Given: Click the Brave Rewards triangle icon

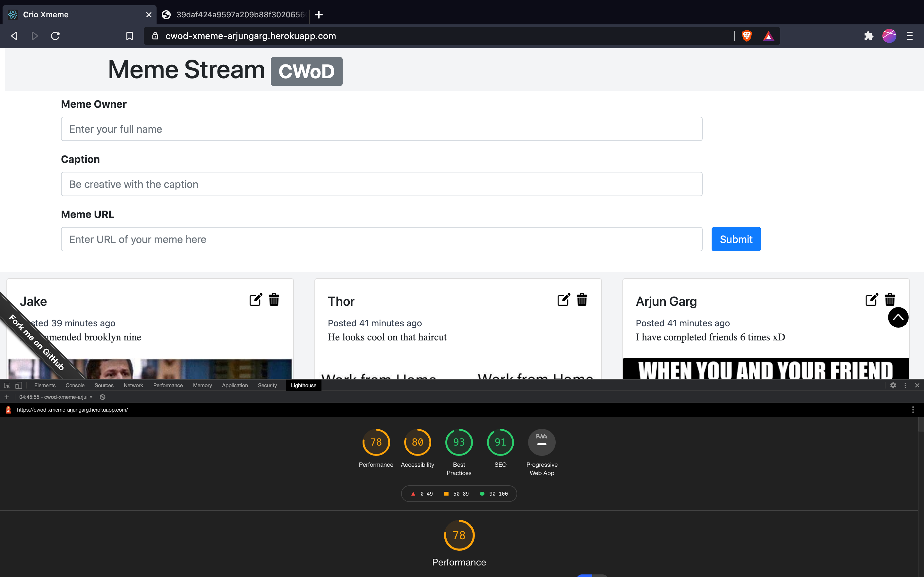Looking at the screenshot, I should pyautogui.click(x=768, y=36).
